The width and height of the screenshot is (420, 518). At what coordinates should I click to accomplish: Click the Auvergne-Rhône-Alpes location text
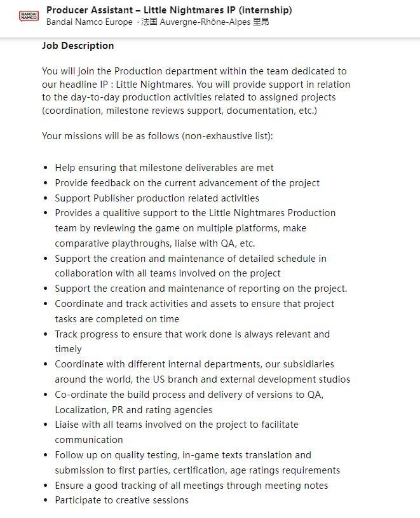207,22
